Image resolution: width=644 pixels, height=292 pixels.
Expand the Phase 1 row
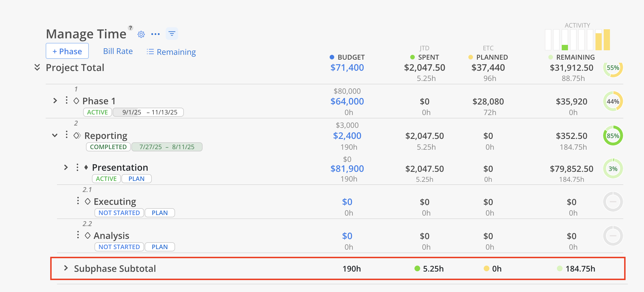pos(55,101)
